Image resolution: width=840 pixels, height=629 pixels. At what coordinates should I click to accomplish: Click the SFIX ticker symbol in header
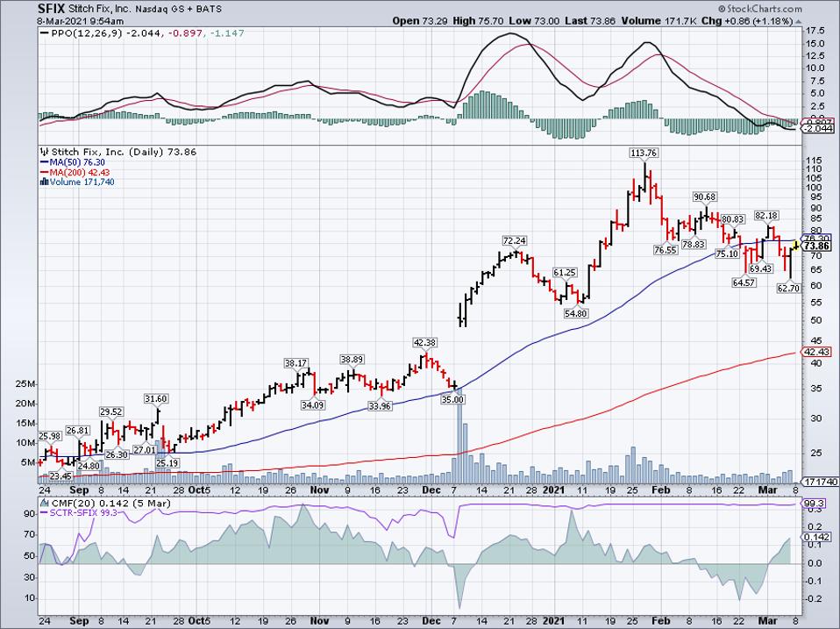(51, 9)
